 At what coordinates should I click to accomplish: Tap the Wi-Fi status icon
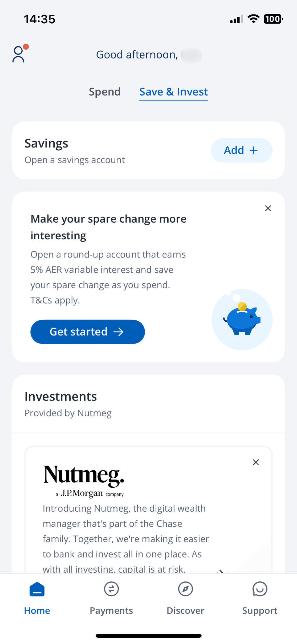[253, 19]
